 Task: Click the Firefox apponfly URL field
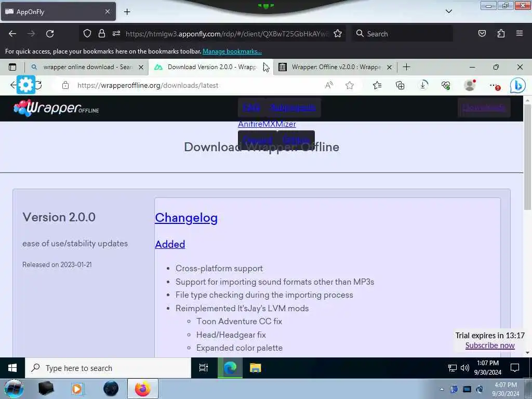[x=227, y=34]
